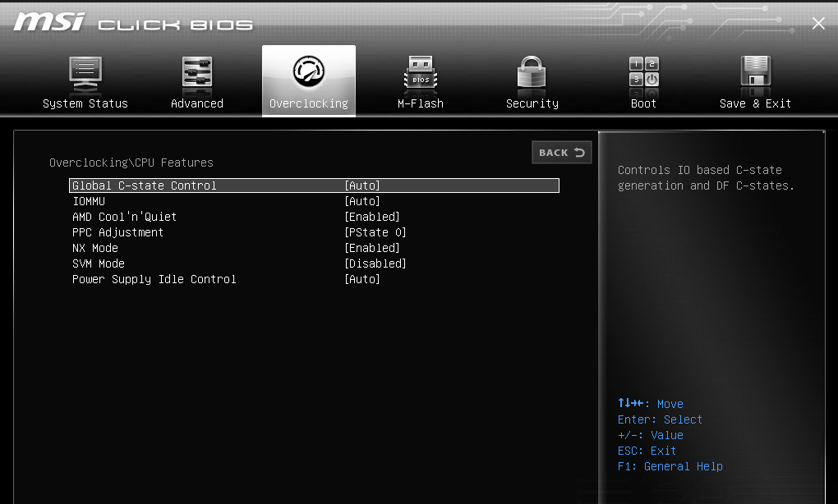The image size is (838, 504).
Task: Switch to M-Flash tab label
Action: 421,103
